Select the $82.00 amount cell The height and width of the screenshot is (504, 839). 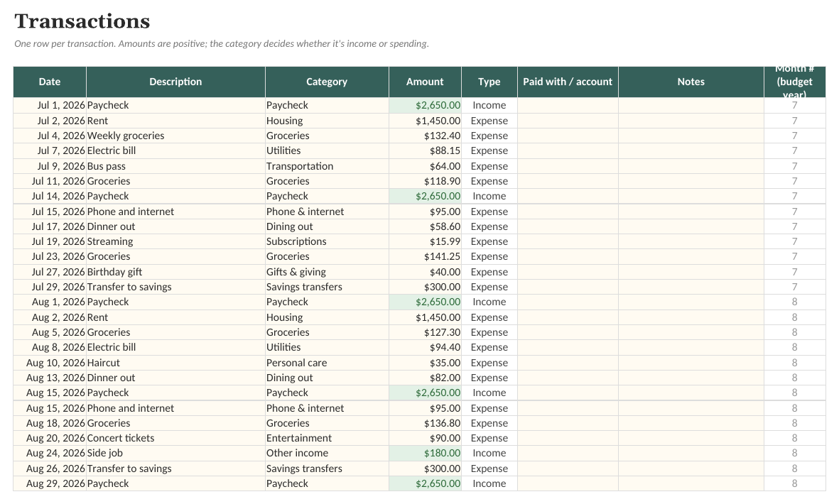point(425,378)
